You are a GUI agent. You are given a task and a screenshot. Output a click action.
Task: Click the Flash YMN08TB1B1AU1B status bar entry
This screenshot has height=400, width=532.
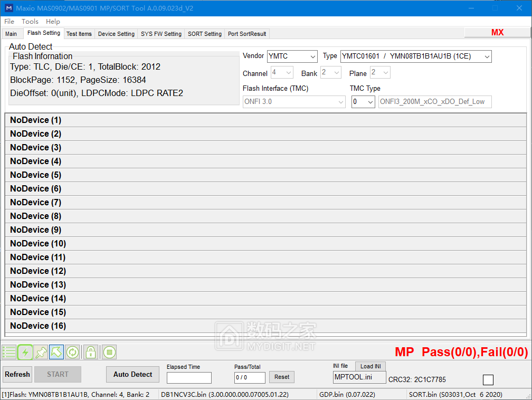(75, 395)
